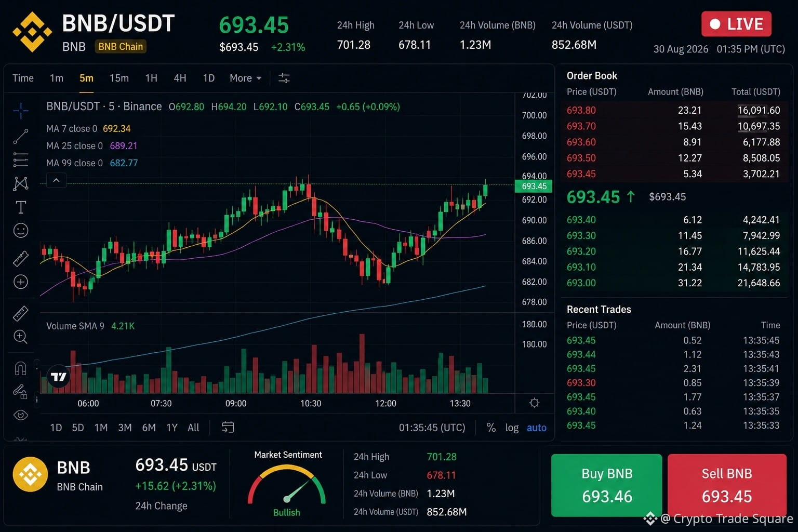This screenshot has height=532, width=798.
Task: Select the Time chart view
Action: tap(23, 78)
